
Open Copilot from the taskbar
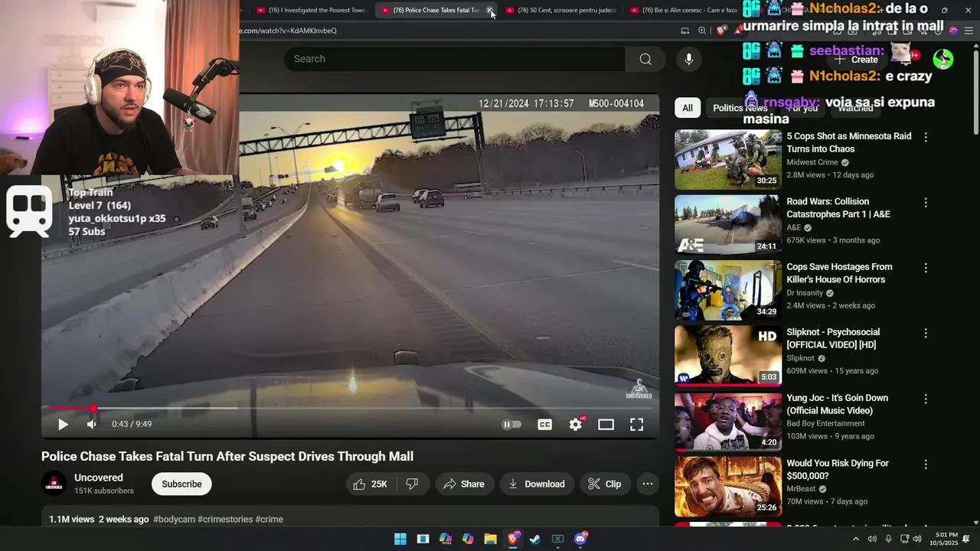pos(468,539)
